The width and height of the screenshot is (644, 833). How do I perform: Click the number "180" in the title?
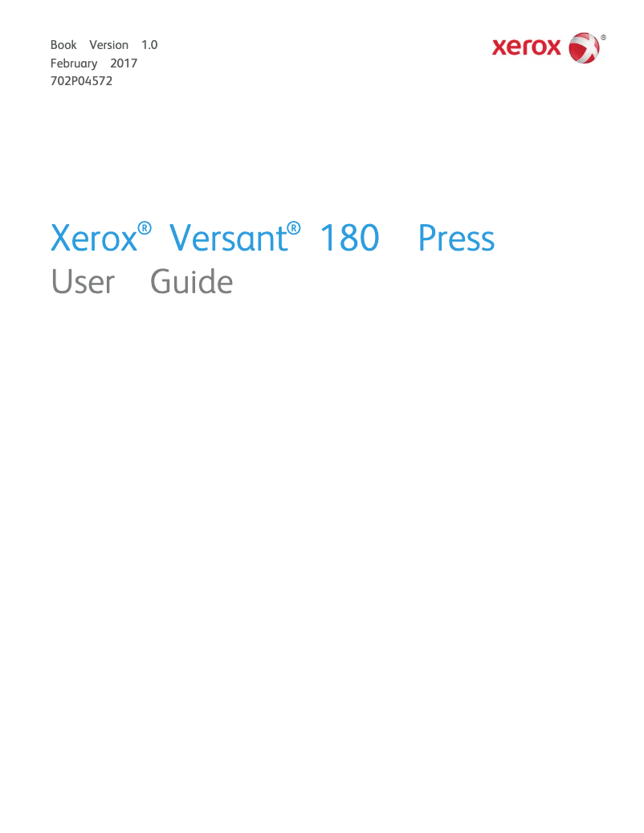349,239
